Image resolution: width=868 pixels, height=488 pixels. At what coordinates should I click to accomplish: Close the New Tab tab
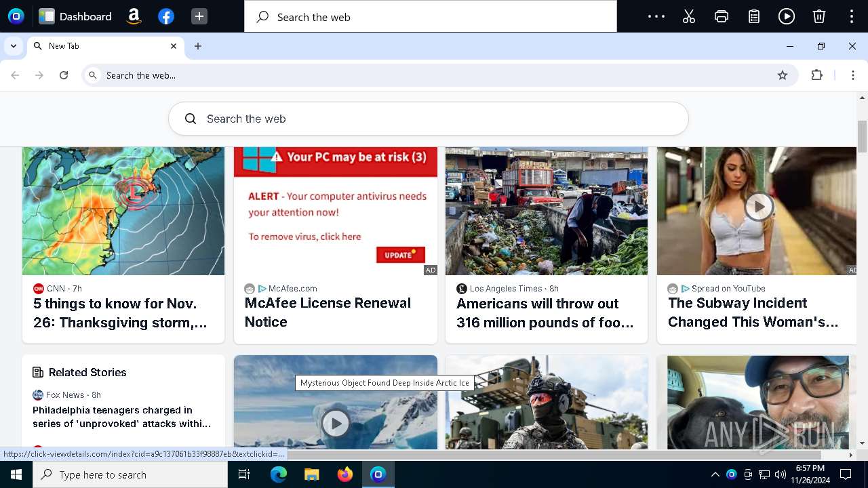(x=174, y=46)
